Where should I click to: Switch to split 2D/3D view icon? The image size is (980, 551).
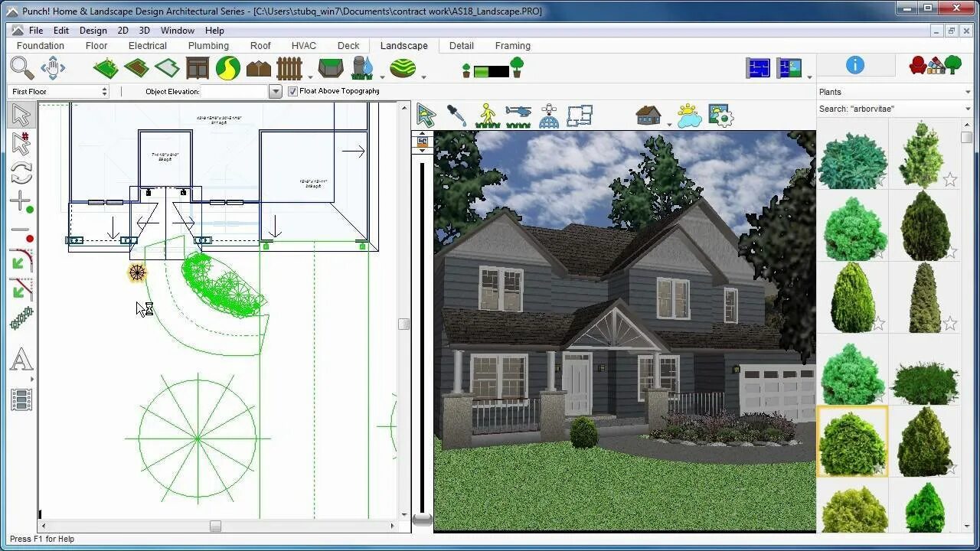(x=789, y=68)
